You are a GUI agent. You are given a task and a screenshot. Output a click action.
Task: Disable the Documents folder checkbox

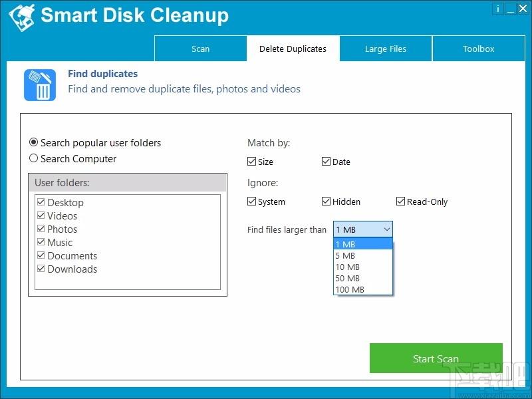click(x=41, y=255)
